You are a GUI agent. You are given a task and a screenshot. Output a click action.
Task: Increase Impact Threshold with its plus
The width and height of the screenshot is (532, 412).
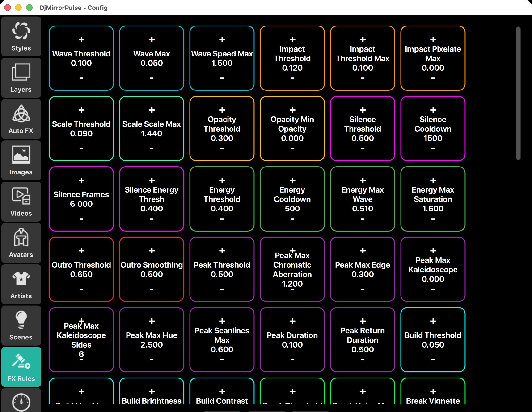click(x=292, y=39)
